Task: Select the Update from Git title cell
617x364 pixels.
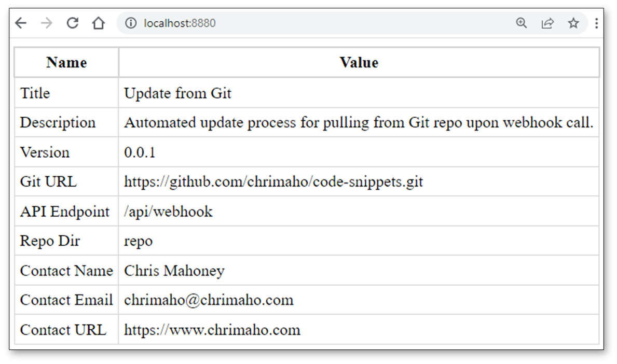Action: click(359, 93)
